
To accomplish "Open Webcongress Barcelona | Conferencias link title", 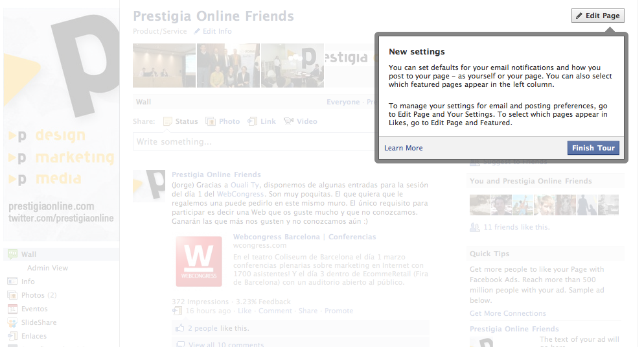I will 305,237.
